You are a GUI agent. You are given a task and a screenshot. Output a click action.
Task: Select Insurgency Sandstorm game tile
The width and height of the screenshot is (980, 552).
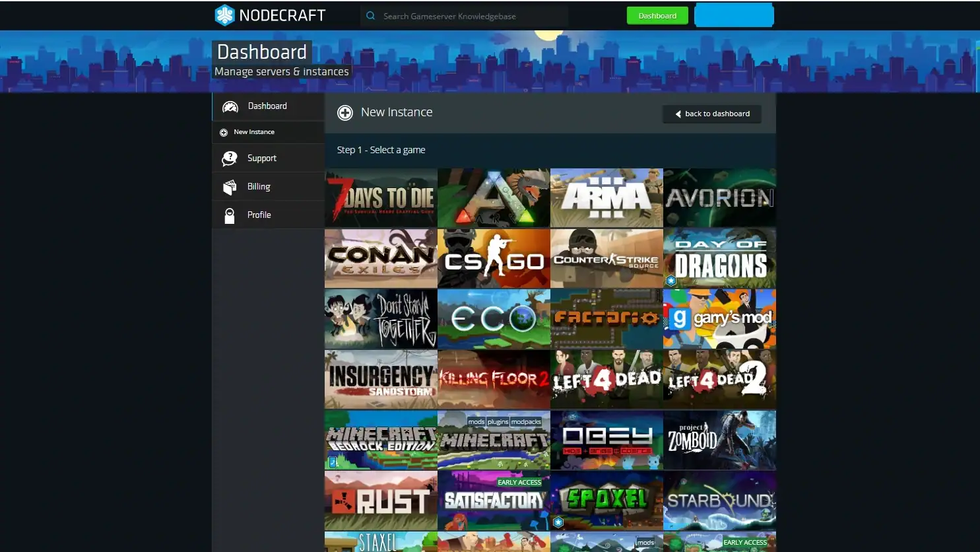381,380
